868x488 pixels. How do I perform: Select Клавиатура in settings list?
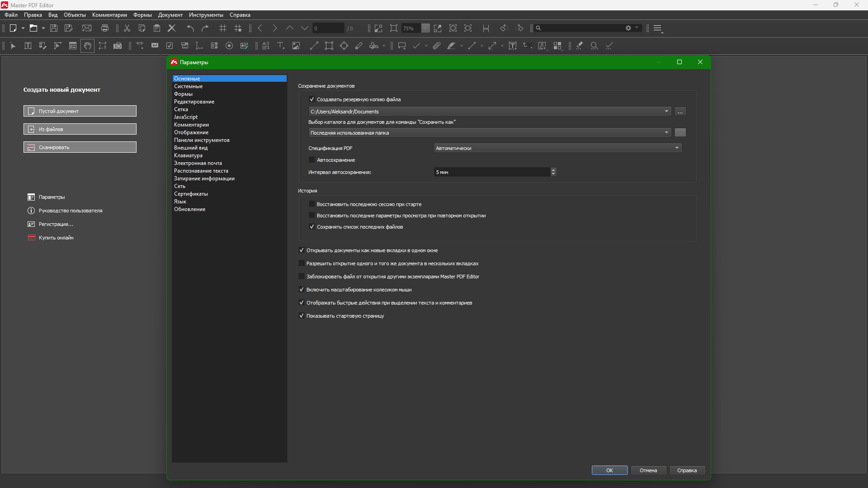click(188, 155)
